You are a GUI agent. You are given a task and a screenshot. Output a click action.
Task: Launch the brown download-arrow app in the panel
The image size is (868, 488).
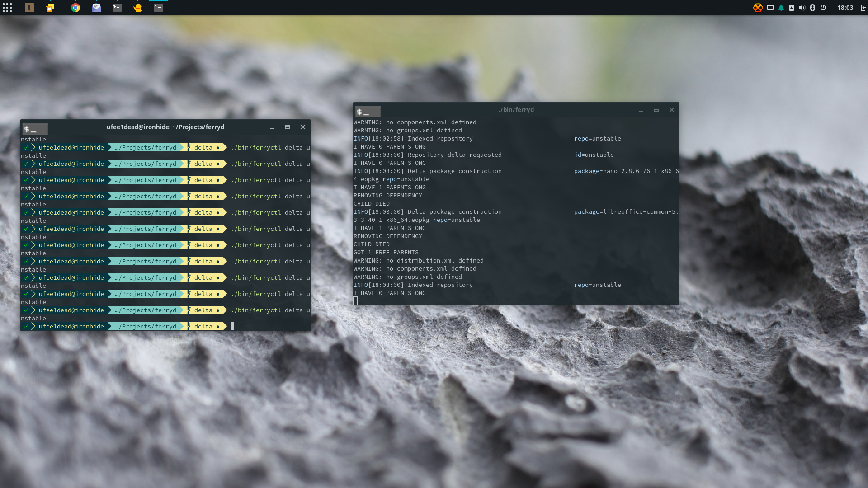[29, 8]
